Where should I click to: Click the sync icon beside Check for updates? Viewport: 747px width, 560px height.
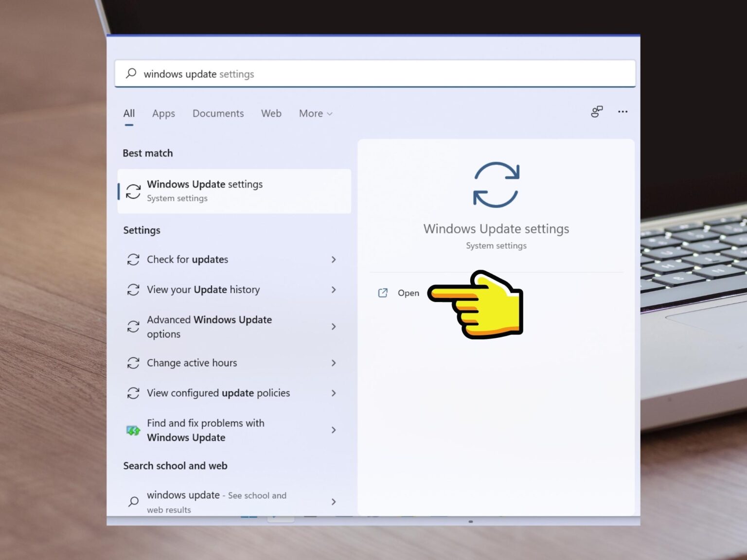point(133,260)
